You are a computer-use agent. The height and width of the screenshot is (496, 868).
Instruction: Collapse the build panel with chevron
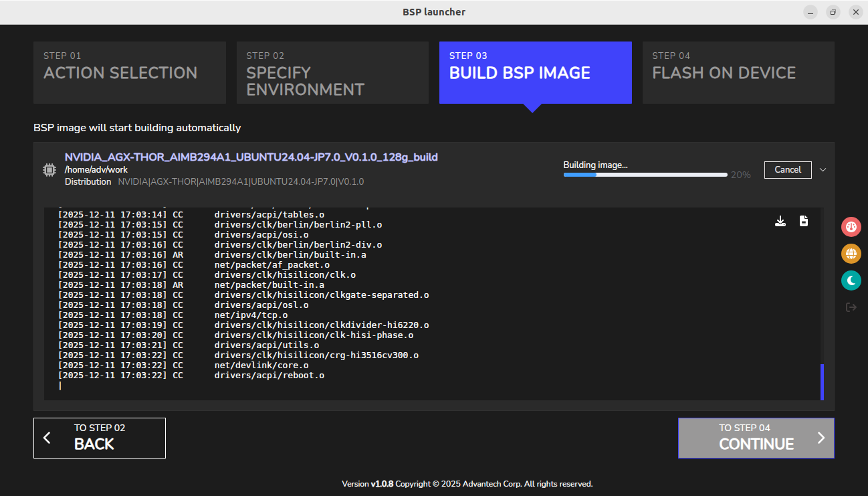point(823,170)
